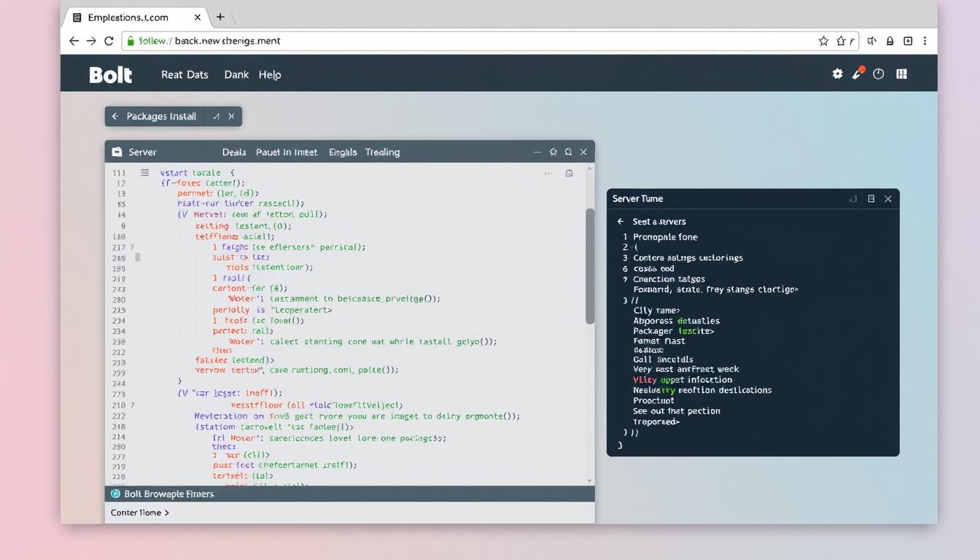This screenshot has height=560, width=980.
Task: Open the grid layout icon in Bolt header
Action: click(x=902, y=74)
